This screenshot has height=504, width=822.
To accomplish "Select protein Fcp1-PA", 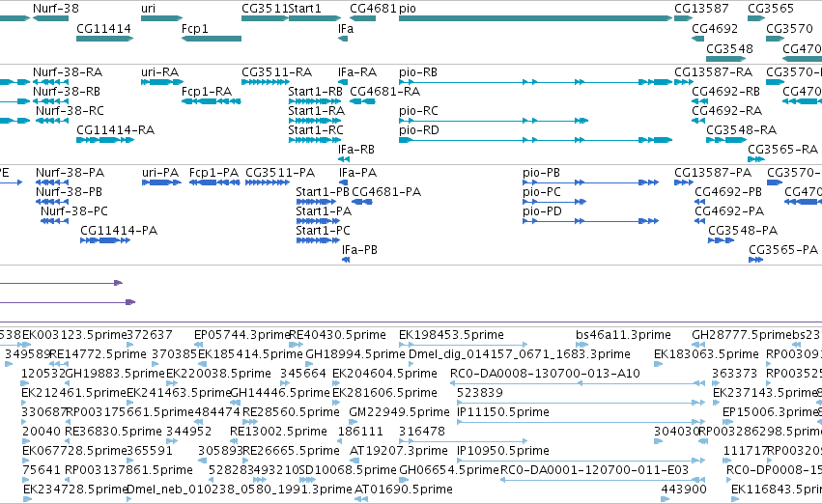I will pyautogui.click(x=213, y=173).
